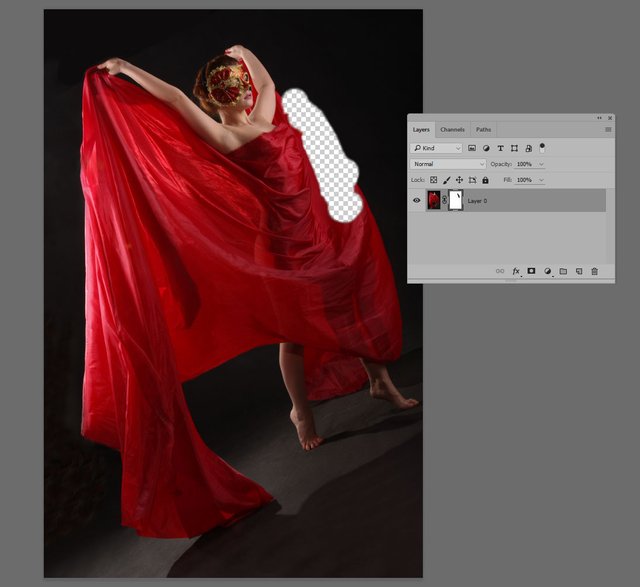Add a layer mask
The width and height of the screenshot is (640, 587).
click(531, 271)
